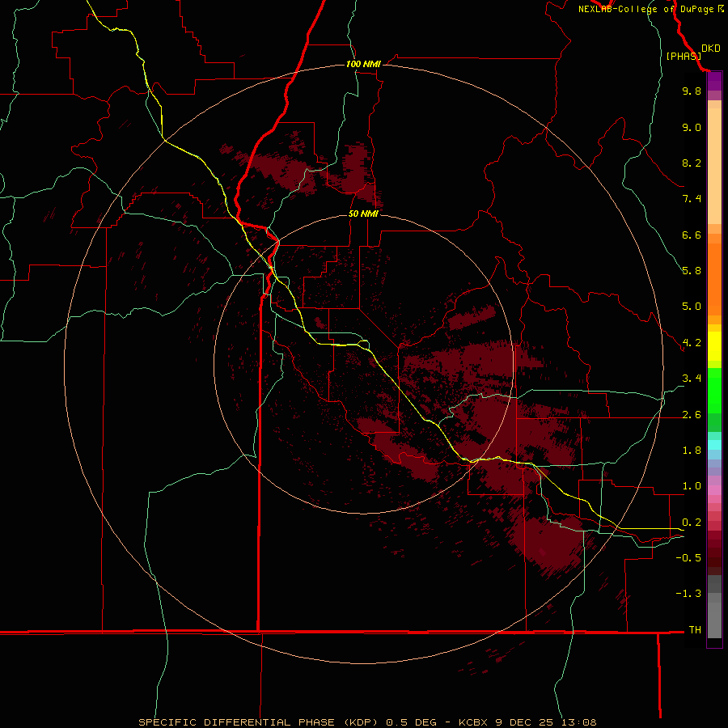Select the 0.2 scale value
728x728 pixels.
[x=692, y=523]
